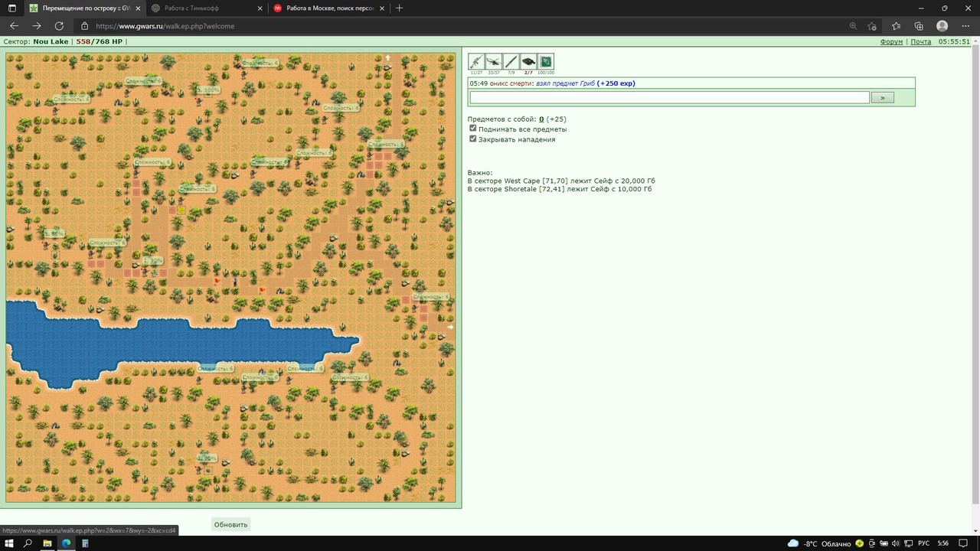Open the tab actions menu icon
980x551 pixels.
[x=11, y=8]
